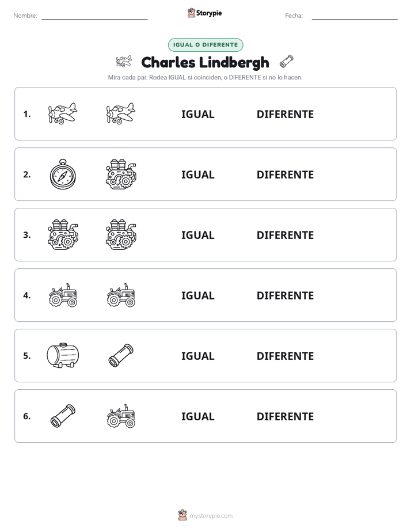411x532 pixels.
Task: Open the mystorypie.com footer link
Action: [x=205, y=515]
